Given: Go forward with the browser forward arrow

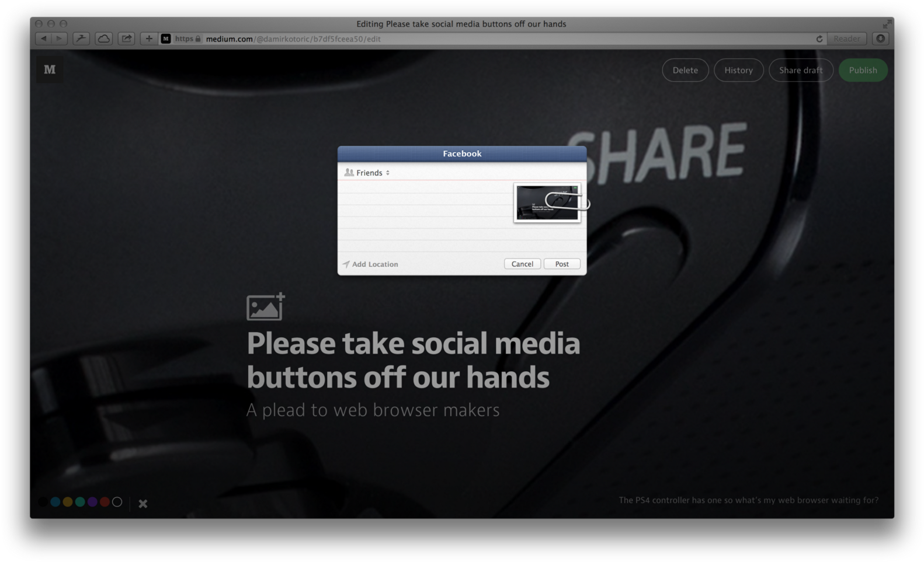Looking at the screenshot, I should [x=60, y=39].
